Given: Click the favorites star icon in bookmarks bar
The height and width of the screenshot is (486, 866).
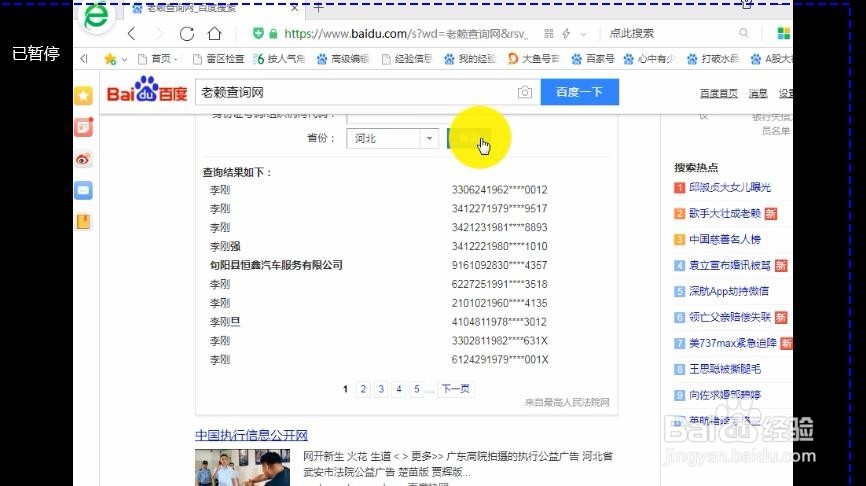Looking at the screenshot, I should tap(110, 59).
